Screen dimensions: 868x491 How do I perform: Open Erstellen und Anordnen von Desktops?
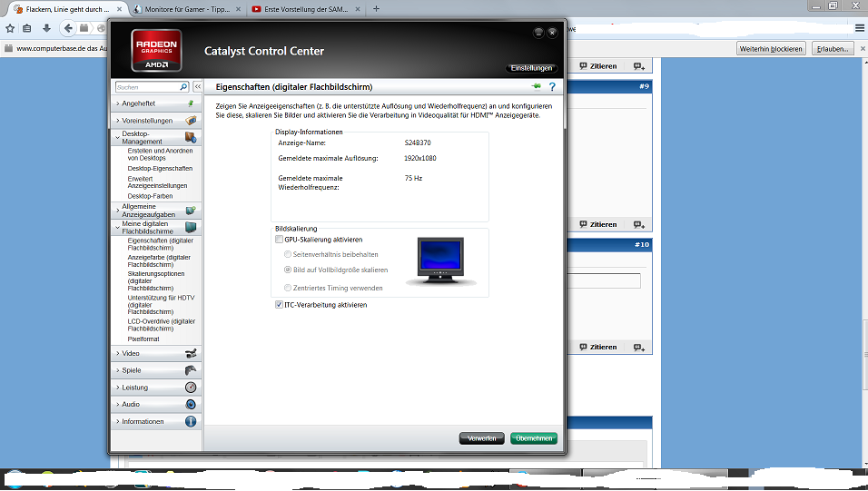tap(161, 154)
